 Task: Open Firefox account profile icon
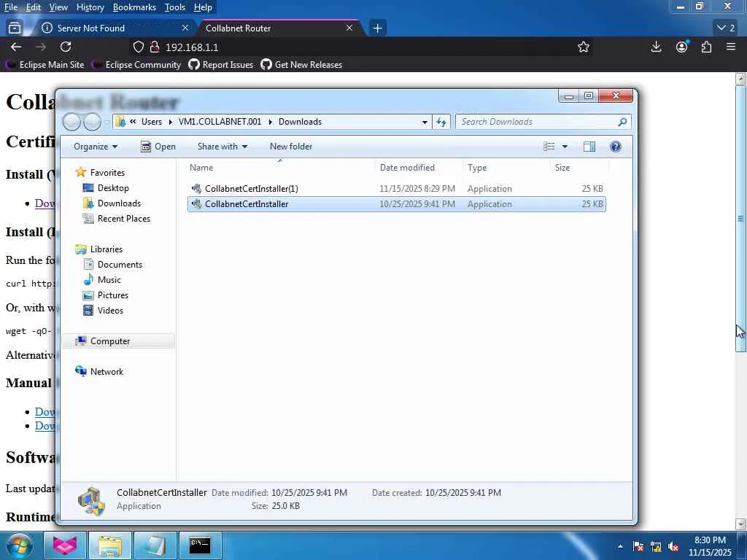(x=682, y=47)
